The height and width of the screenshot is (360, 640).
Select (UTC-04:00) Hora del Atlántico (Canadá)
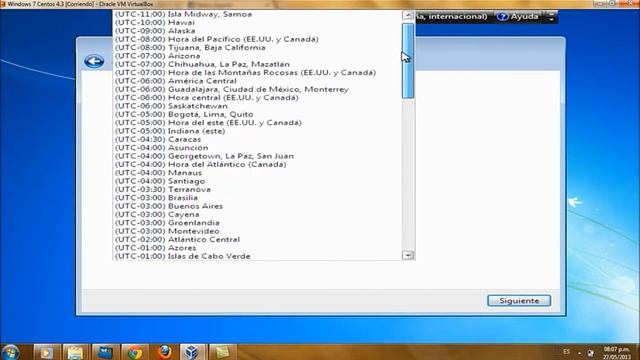257,164
